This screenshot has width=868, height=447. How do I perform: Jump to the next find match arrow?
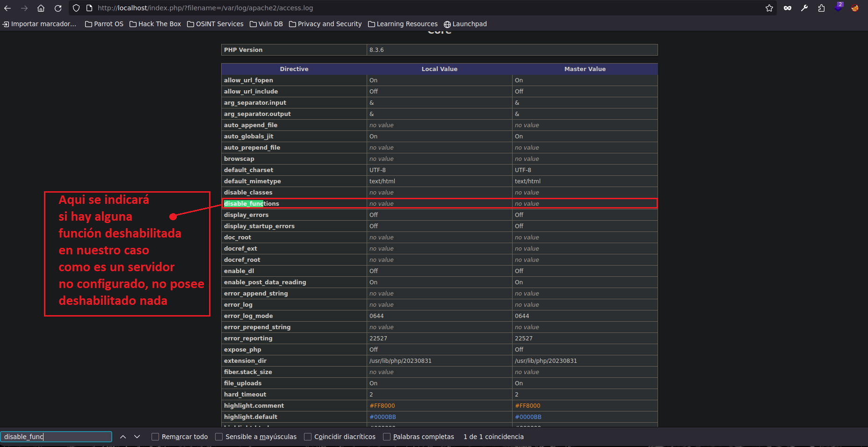(137, 437)
